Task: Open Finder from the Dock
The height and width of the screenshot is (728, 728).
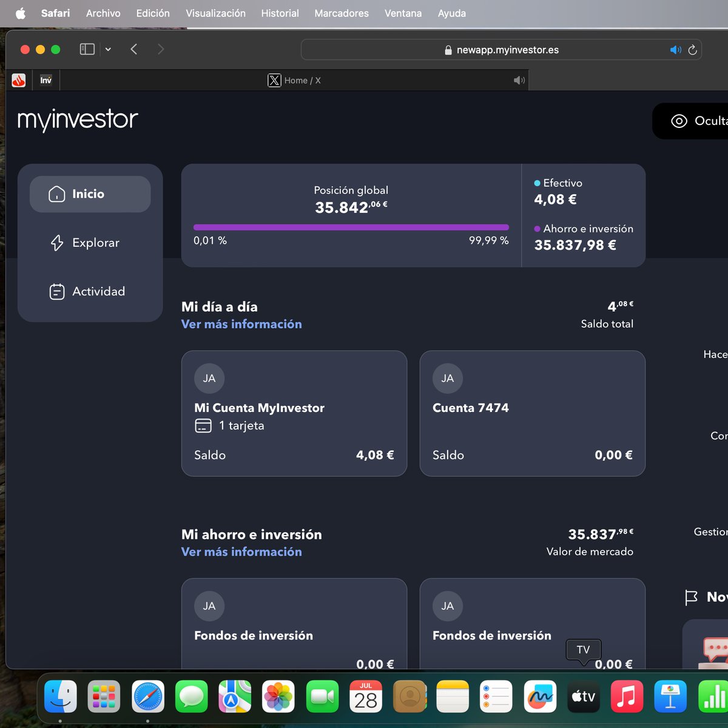Action: 61,696
